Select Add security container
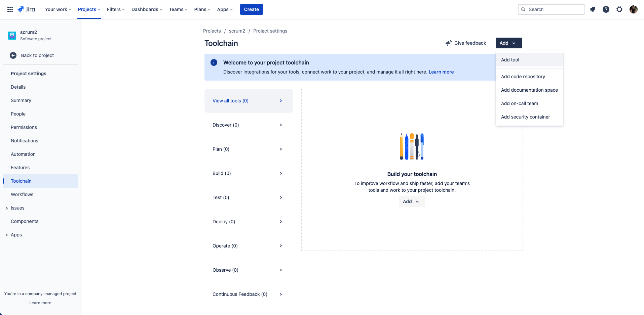 tap(529, 117)
